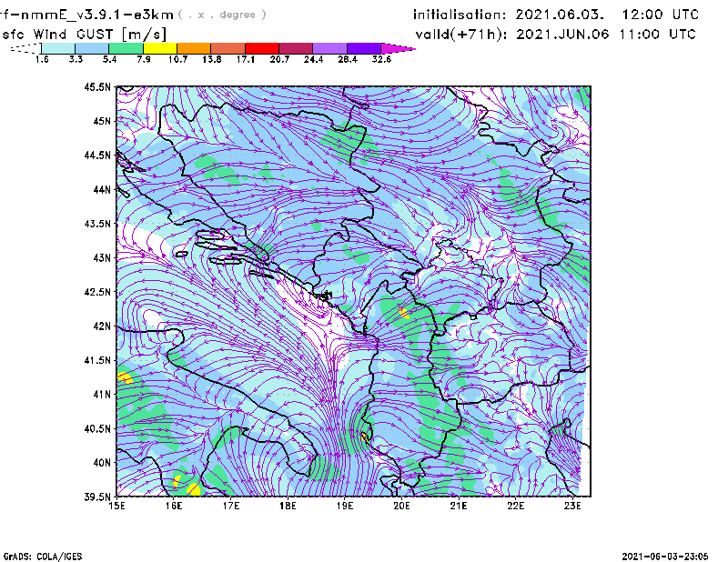Viewport: 728px width, 562px height.
Task: Click the 17E longitude label
Action: coord(231,506)
